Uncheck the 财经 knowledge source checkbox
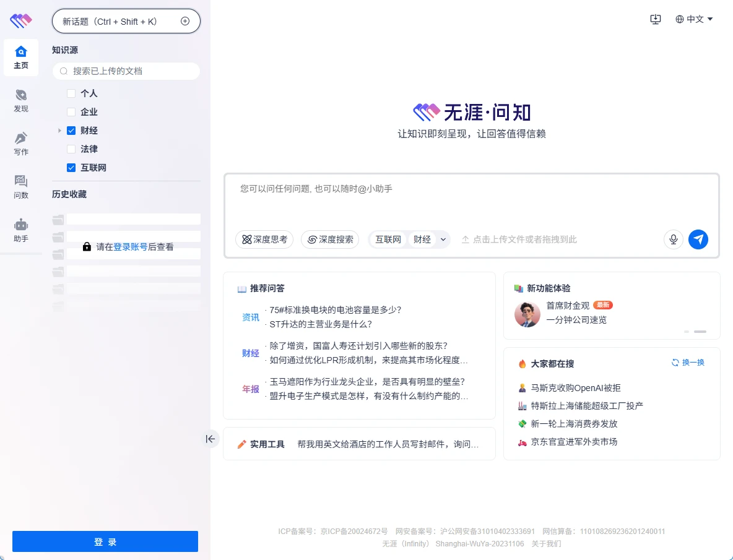Viewport: 733px width, 560px height. coord(71,131)
